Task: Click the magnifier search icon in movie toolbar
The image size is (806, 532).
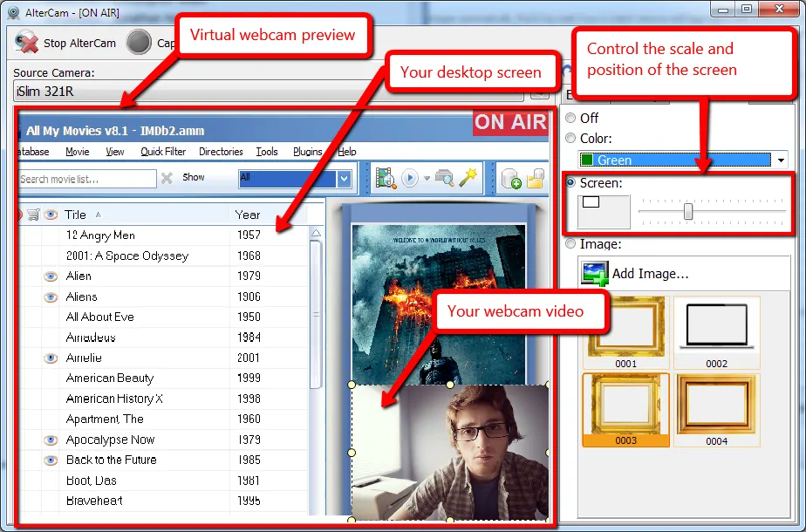Action: (x=444, y=178)
